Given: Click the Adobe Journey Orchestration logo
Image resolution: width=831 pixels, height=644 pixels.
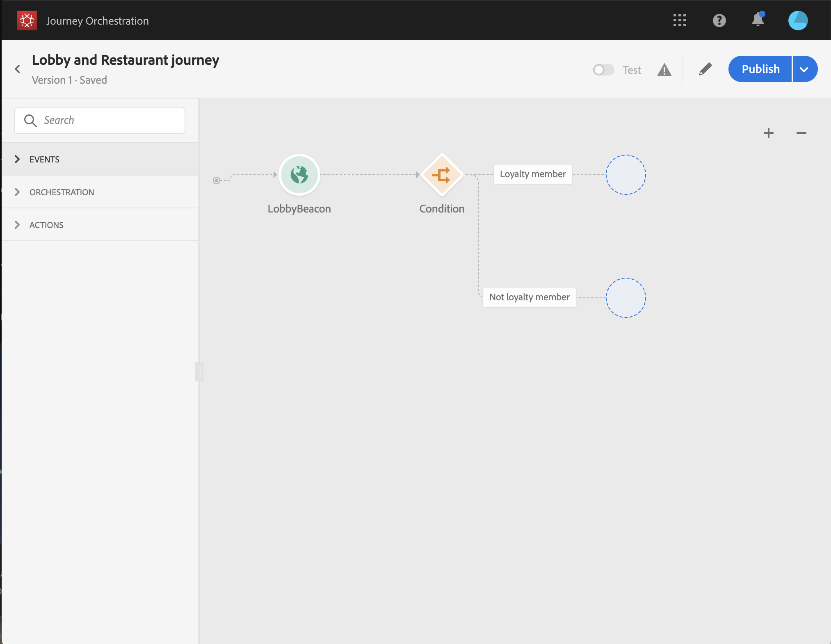Looking at the screenshot, I should coord(27,21).
